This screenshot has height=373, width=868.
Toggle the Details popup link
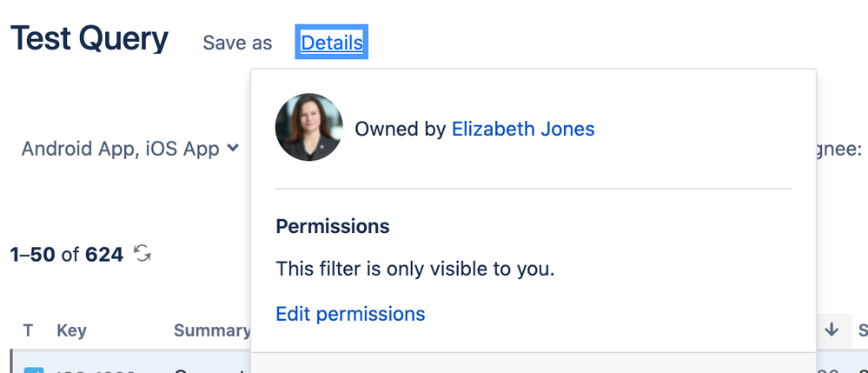tap(332, 42)
